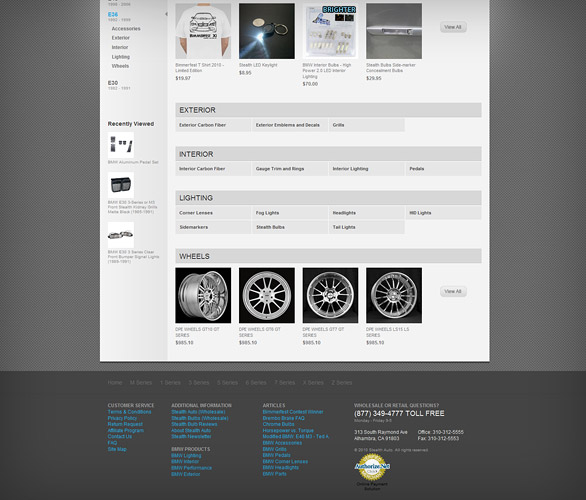586x500 pixels.
Task: Open the Bimmerfest T Shirt product thumbnail
Action: pyautogui.click(x=203, y=31)
